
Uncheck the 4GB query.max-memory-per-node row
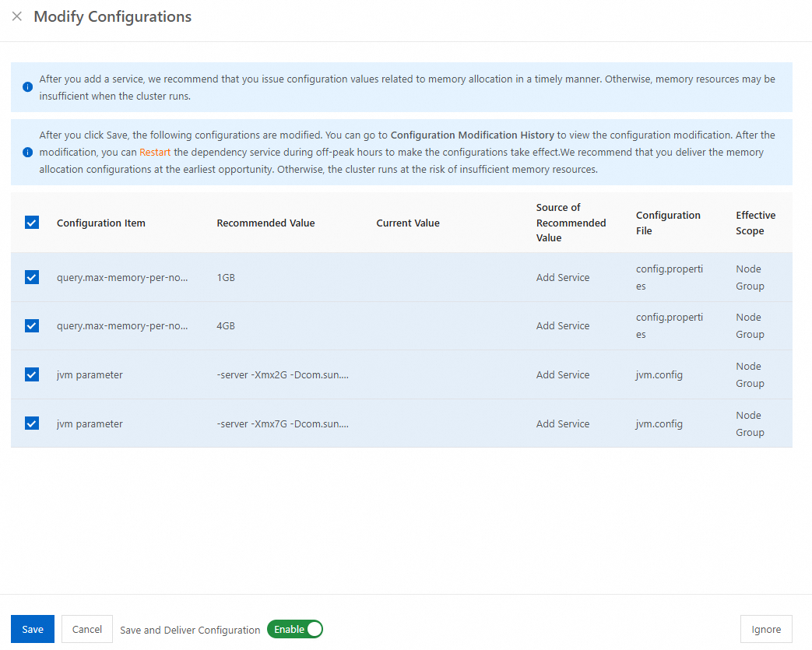(x=32, y=325)
